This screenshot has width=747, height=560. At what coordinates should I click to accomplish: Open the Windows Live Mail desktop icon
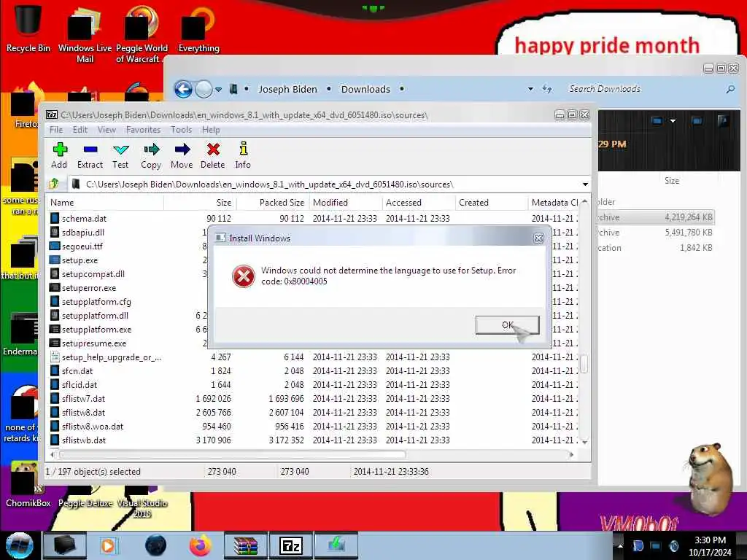pos(85,34)
